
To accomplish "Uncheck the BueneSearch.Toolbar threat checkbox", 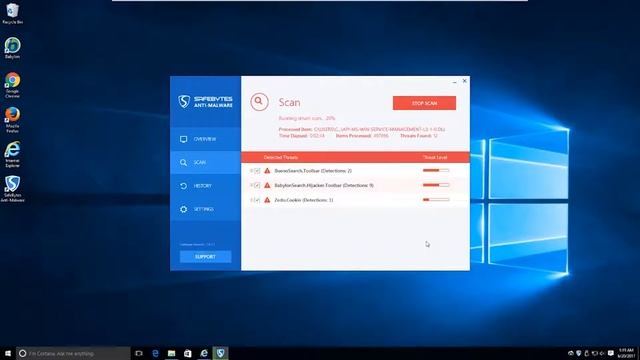I will [x=257, y=171].
